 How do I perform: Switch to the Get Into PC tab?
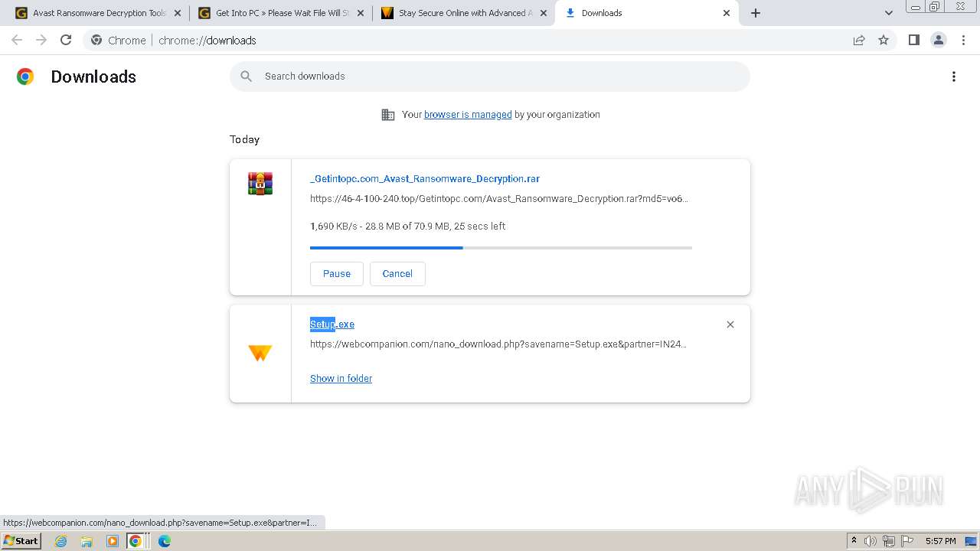[x=280, y=13]
